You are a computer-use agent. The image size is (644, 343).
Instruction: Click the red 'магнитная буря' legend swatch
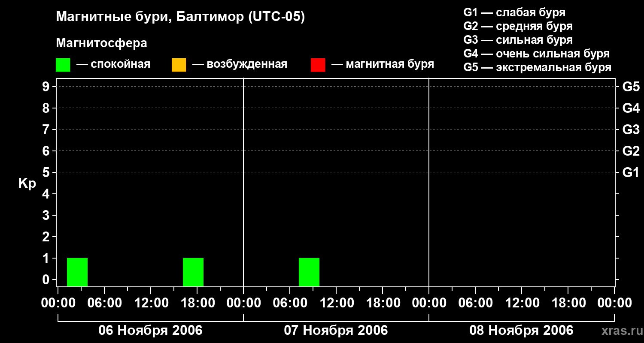point(318,65)
